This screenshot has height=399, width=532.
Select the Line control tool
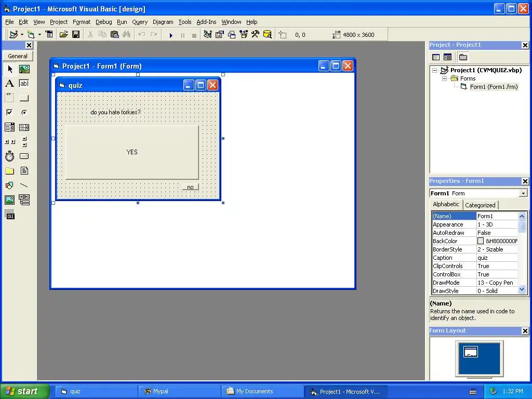click(24, 185)
